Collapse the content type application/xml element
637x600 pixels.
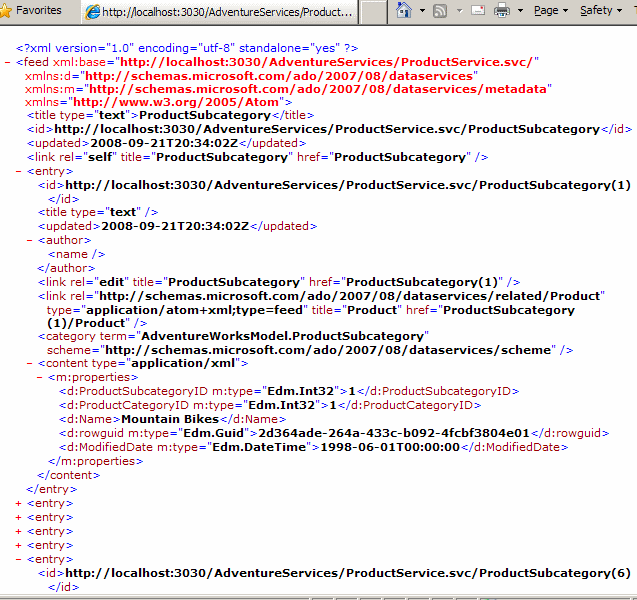(30, 364)
